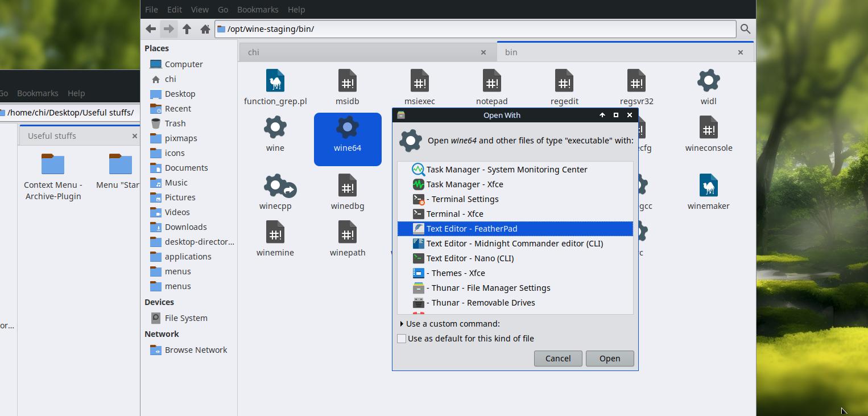Select the winecpp link icon
The width and height of the screenshot is (868, 416).
point(279,186)
